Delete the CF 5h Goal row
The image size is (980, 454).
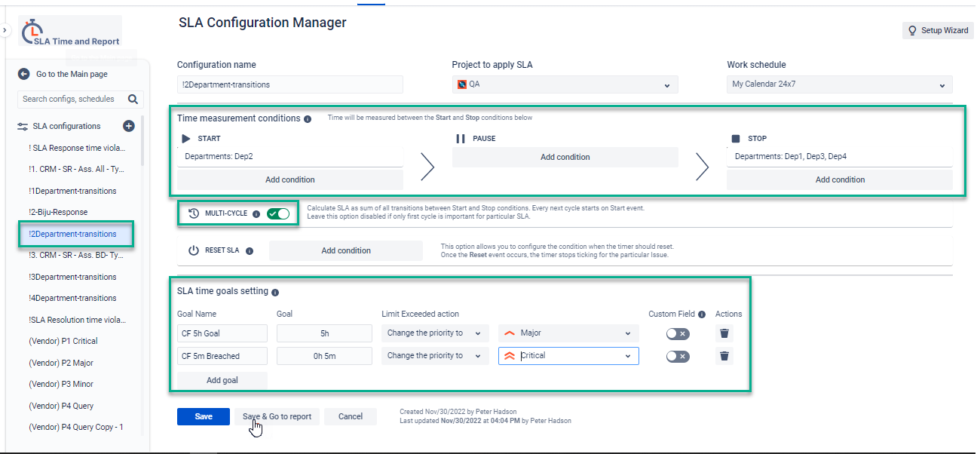(724, 333)
